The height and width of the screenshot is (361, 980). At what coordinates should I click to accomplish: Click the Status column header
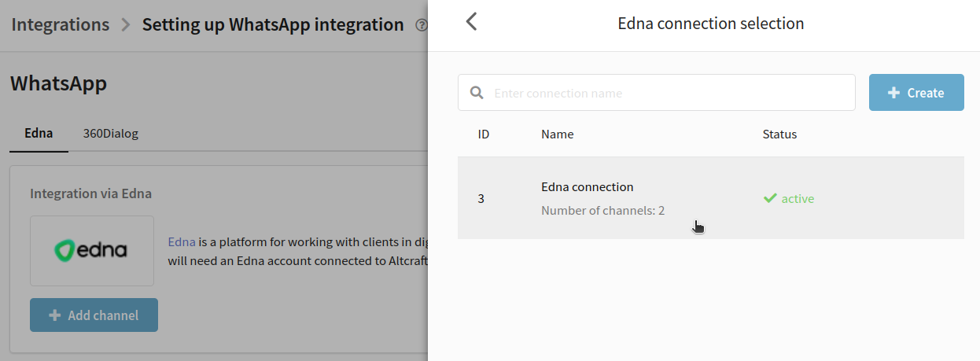779,134
